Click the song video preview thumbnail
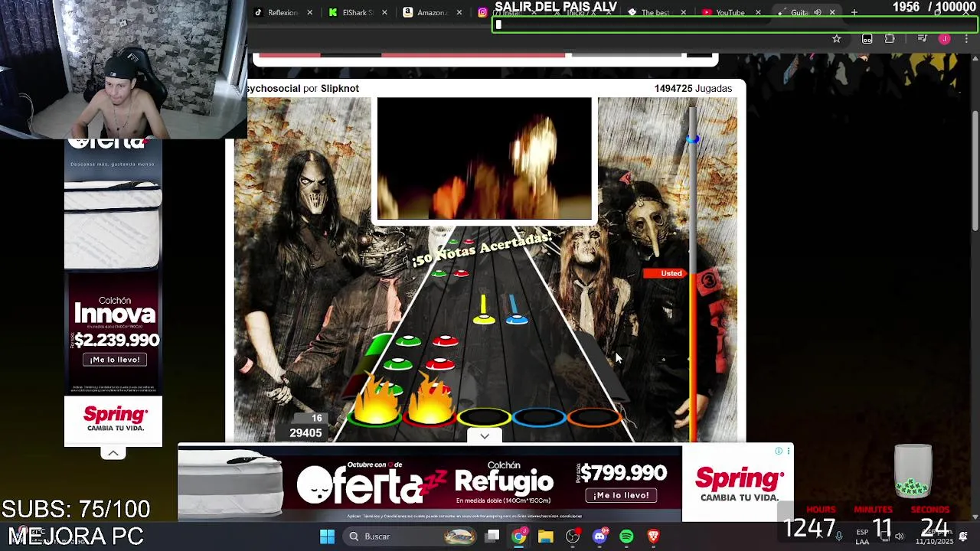Image resolution: width=980 pixels, height=551 pixels. (x=484, y=158)
